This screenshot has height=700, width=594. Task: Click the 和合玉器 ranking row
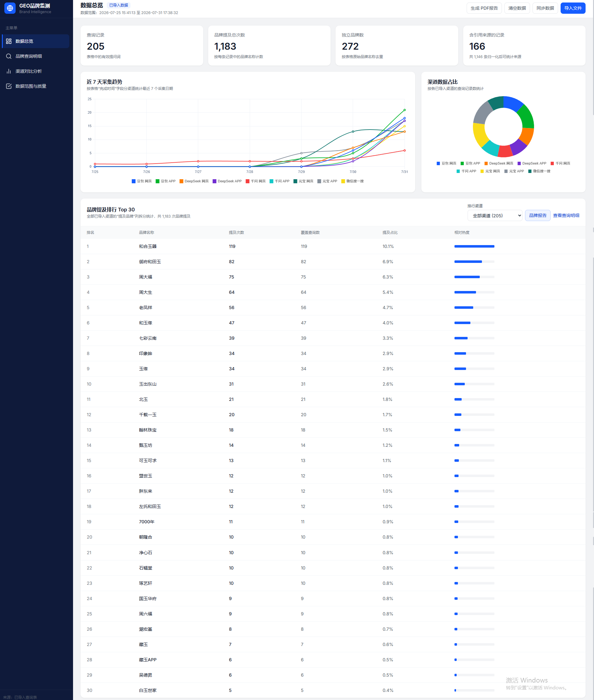(x=333, y=247)
